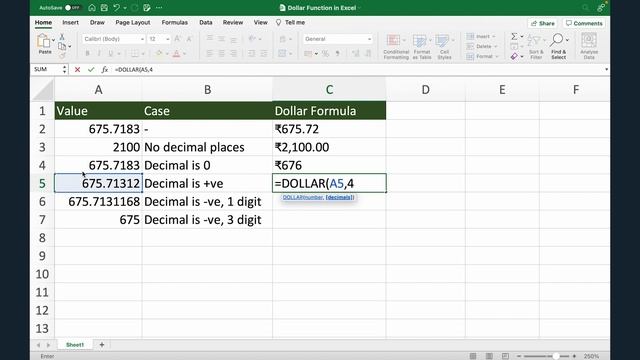640x360 pixels.
Task: Open the Home ribbon tab
Action: (x=43, y=22)
